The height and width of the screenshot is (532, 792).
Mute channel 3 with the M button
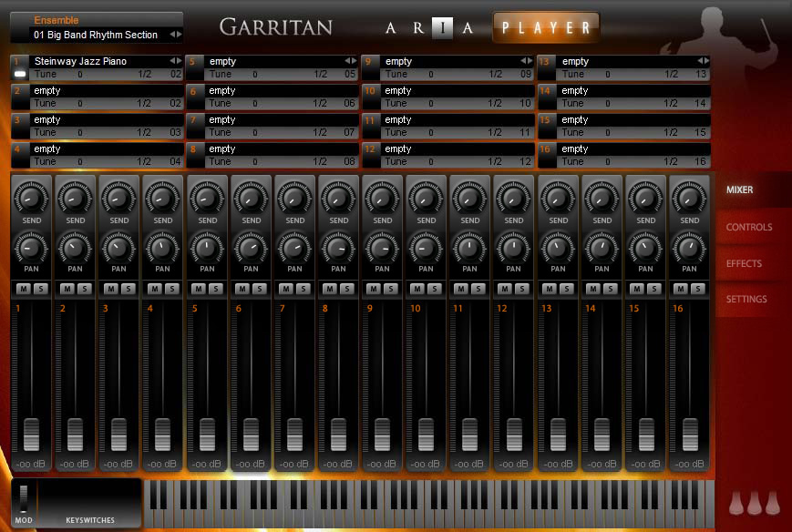point(111,289)
